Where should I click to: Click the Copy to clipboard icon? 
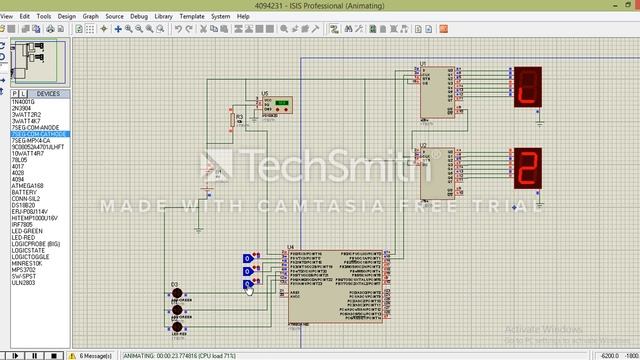tap(213, 29)
